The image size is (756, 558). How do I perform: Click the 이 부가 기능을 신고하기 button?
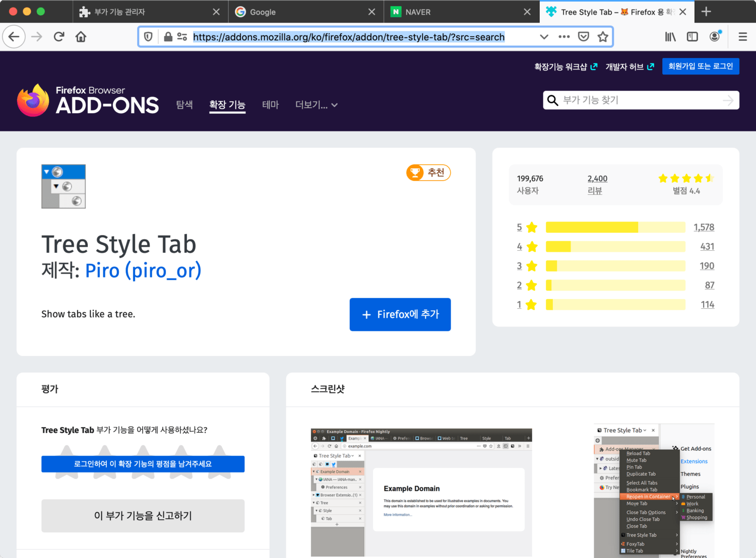pos(143,516)
